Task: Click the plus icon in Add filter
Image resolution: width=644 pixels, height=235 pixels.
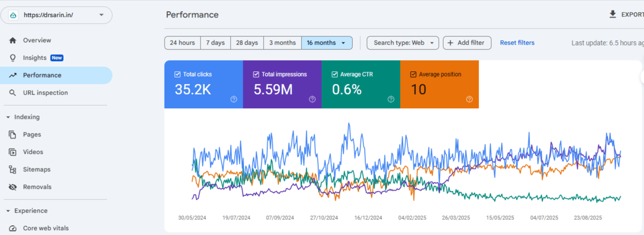Action: pyautogui.click(x=450, y=43)
